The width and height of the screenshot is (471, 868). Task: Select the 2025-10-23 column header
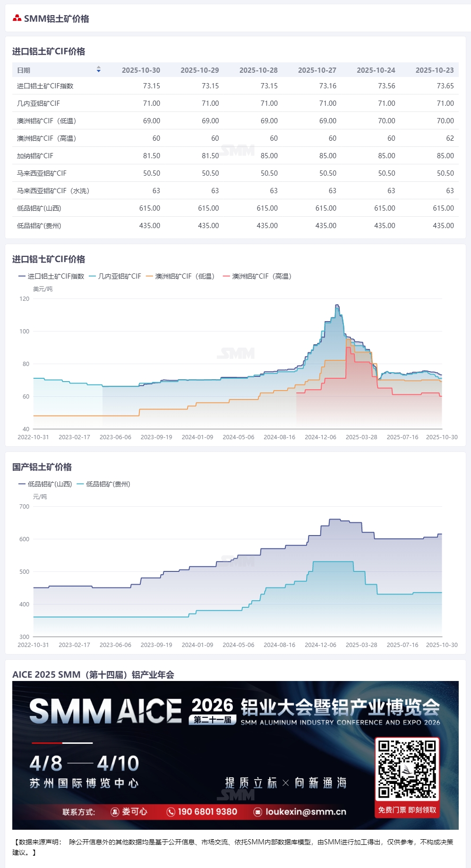(435, 70)
